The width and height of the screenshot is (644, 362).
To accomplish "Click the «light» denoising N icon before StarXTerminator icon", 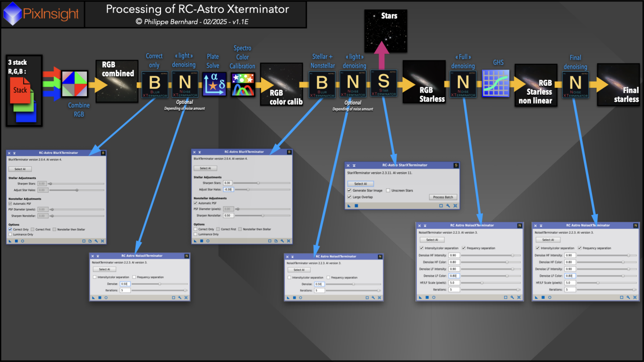I will 353,84.
